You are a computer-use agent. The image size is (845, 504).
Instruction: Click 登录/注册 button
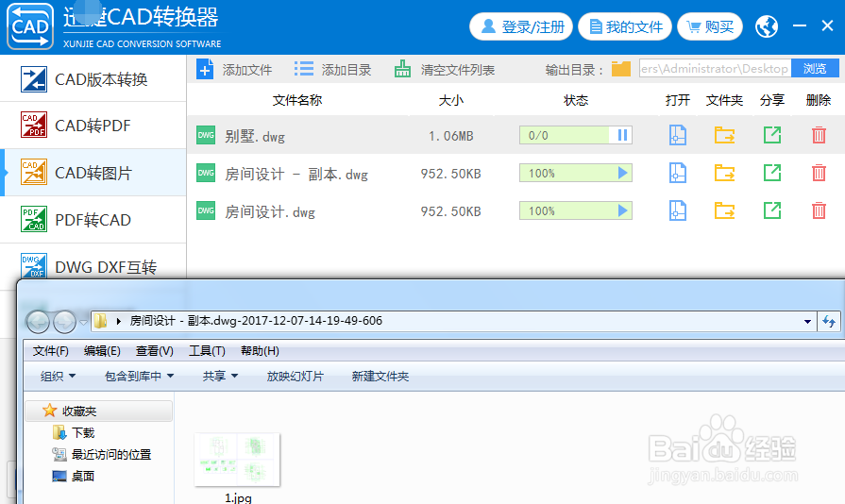coord(521,26)
